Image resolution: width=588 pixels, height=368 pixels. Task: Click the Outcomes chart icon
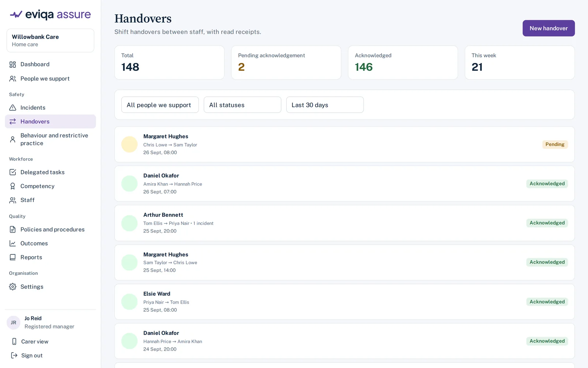12,243
